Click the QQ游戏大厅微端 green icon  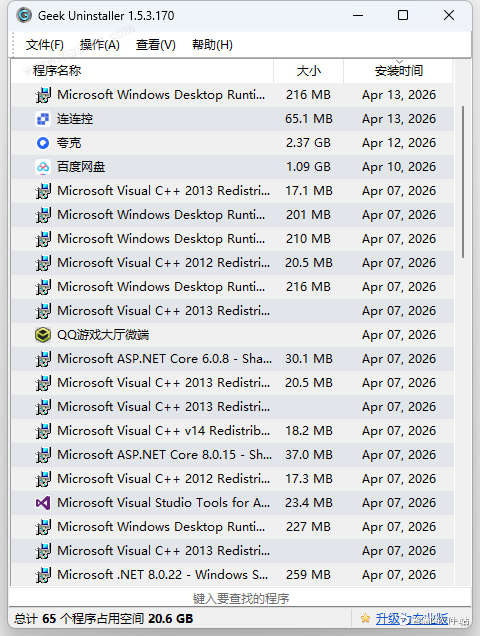point(43,335)
